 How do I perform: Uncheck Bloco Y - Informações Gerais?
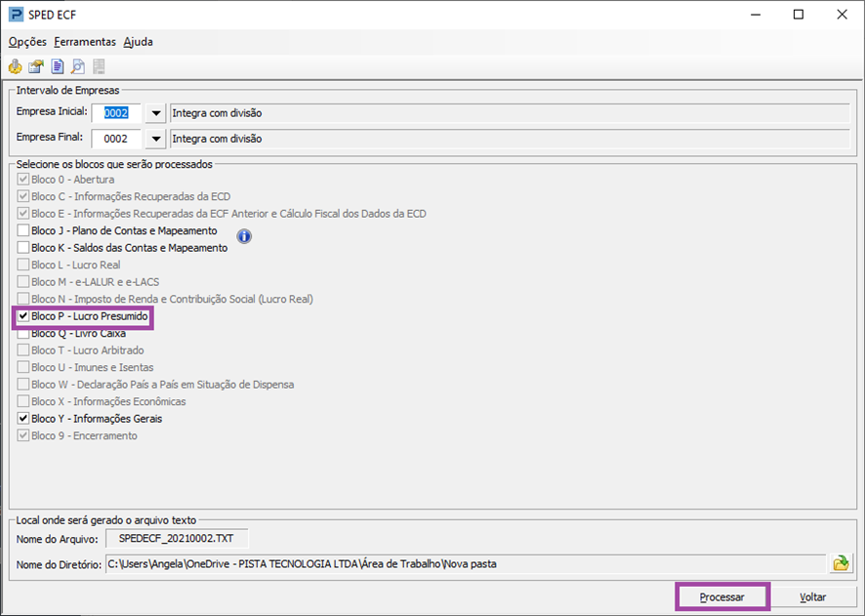pos(23,419)
